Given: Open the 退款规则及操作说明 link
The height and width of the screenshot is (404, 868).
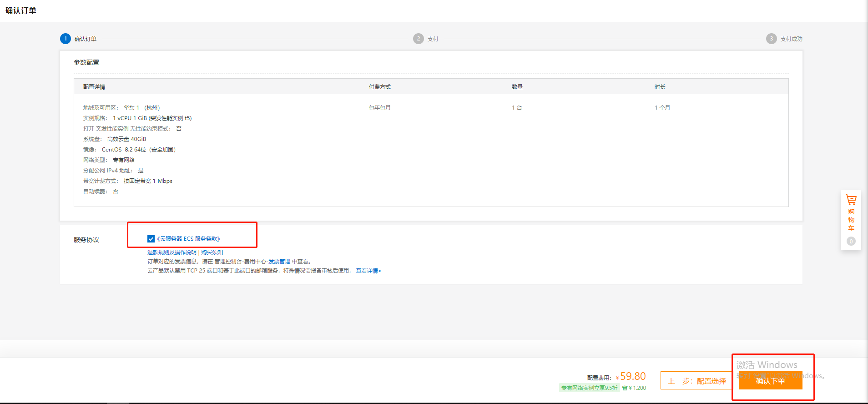Looking at the screenshot, I should pyautogui.click(x=172, y=252).
